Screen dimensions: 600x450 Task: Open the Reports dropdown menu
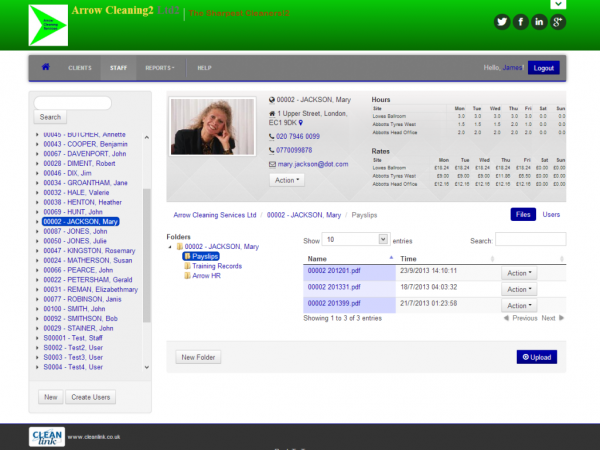160,68
